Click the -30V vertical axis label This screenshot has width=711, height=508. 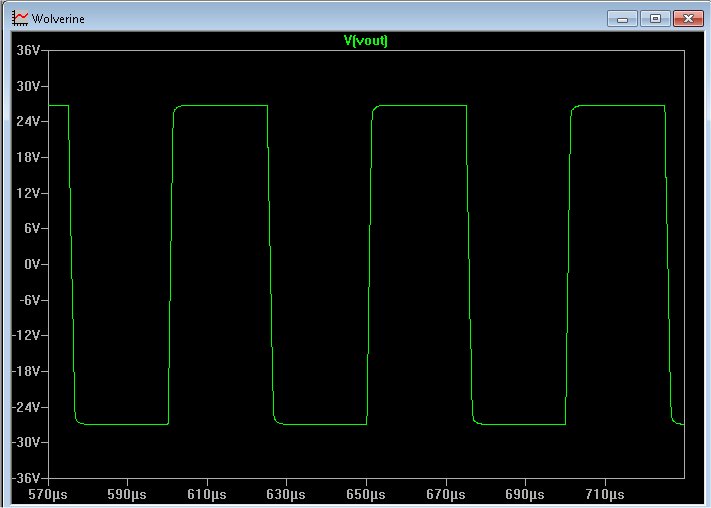click(26, 442)
